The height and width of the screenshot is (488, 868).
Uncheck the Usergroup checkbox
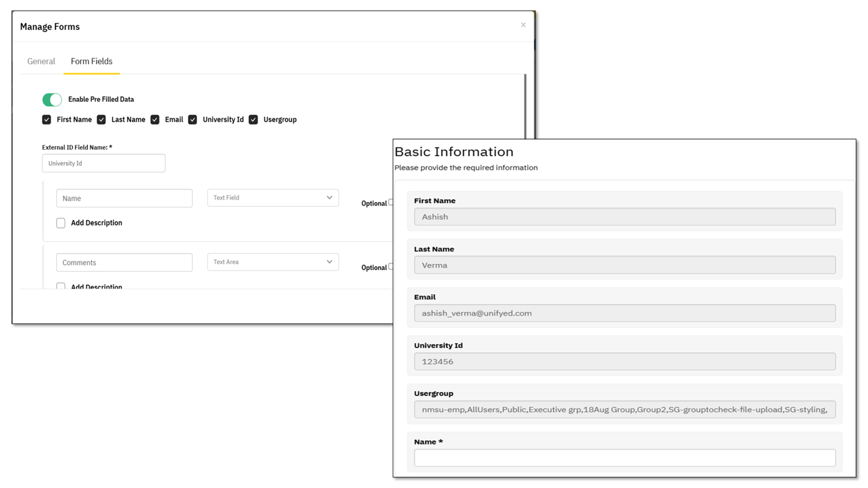coord(253,120)
